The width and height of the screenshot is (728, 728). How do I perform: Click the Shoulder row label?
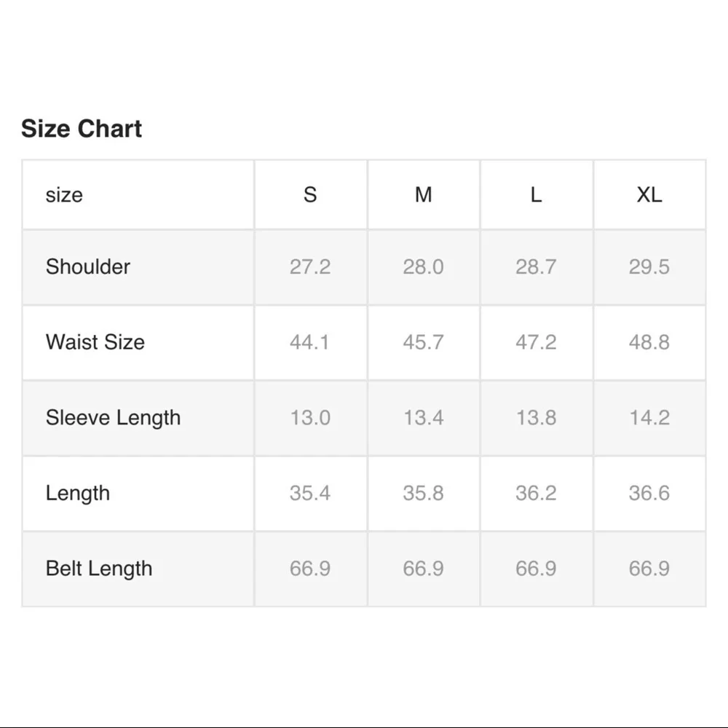[88, 266]
